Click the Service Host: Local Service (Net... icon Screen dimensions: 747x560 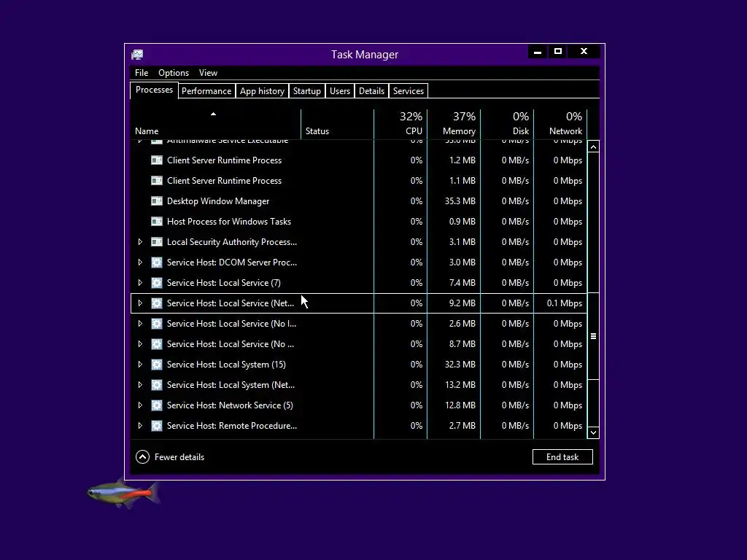pyautogui.click(x=157, y=303)
